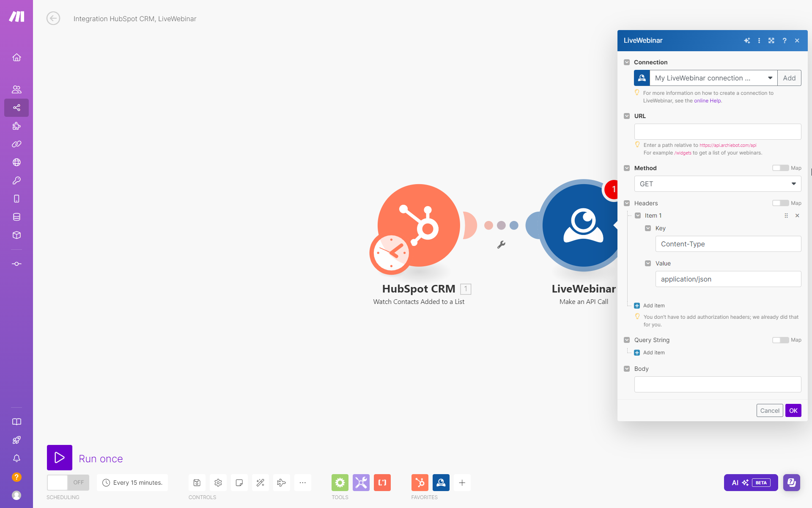
Task: Open the Team section in the sidebar
Action: [16, 89]
